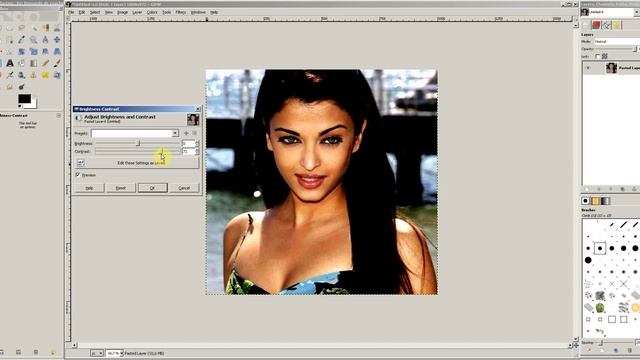Switch to the Gradients tab in brushes dock
Viewport: 640px width, 360px height.
pos(606,201)
